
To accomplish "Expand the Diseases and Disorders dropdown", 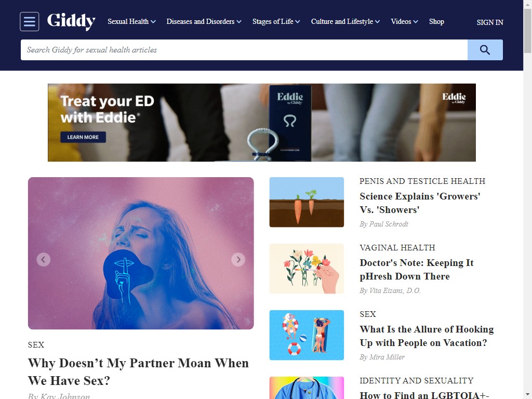I will 204,21.
